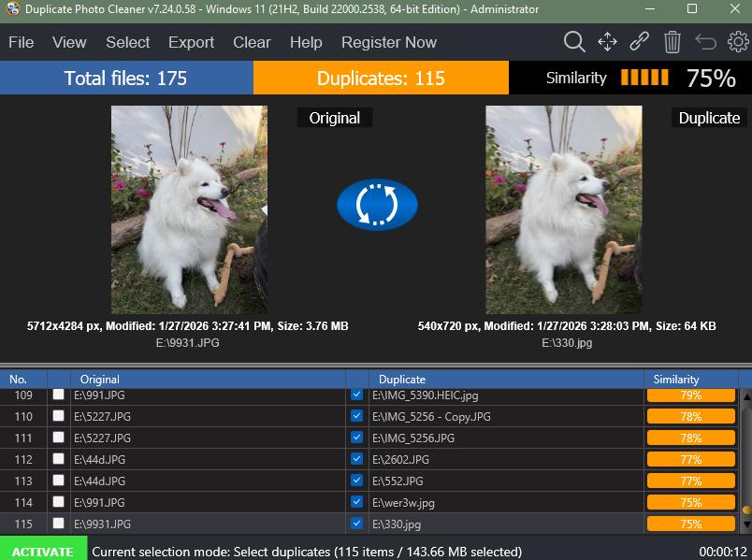Check the original checkbox for row 113
The width and height of the screenshot is (752, 560).
pyautogui.click(x=59, y=480)
